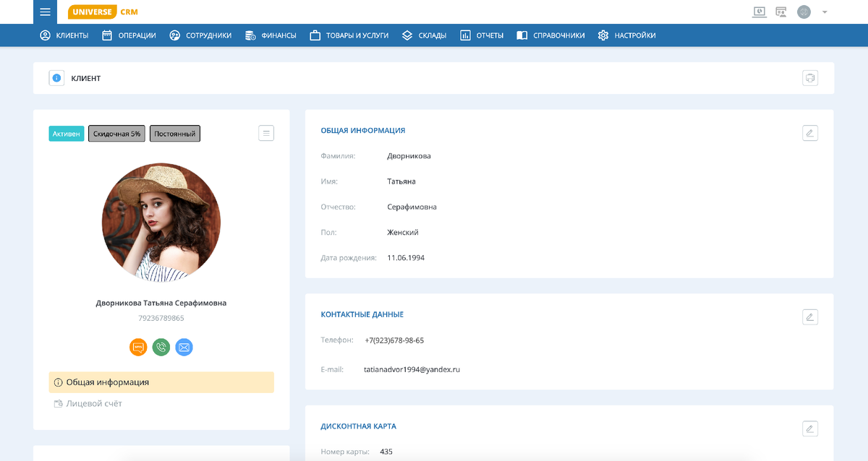Send SMS with the orange message icon
This screenshot has width=868, height=461.
138,348
